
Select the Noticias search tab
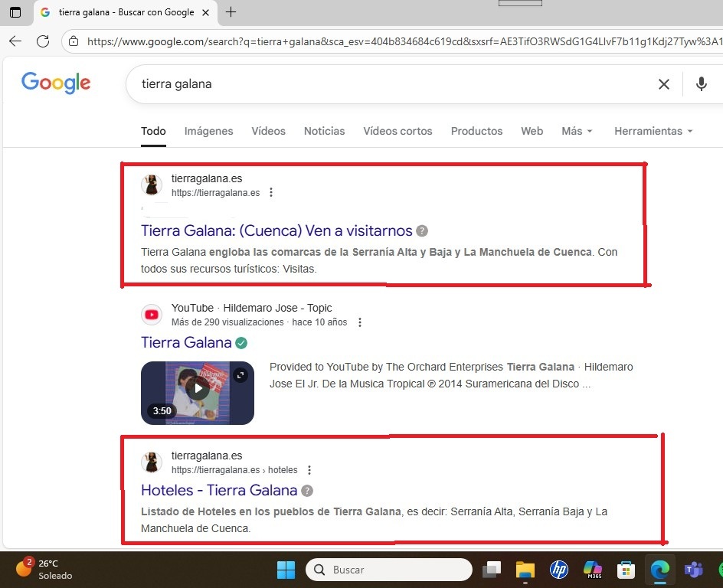324,131
